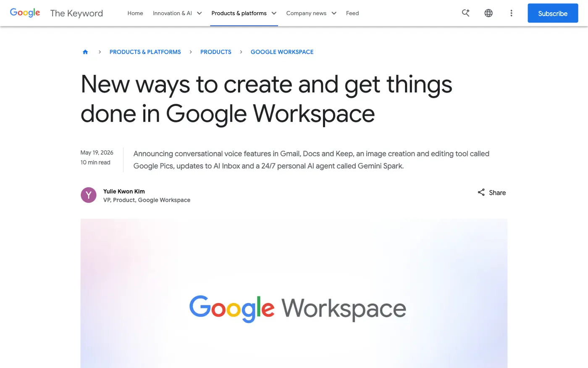Open the three-dot more options menu
Viewport: 588px width, 368px height.
point(511,13)
